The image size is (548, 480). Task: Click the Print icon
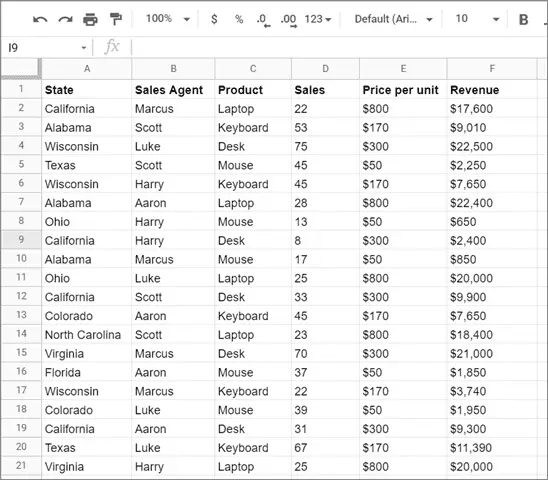(90, 19)
